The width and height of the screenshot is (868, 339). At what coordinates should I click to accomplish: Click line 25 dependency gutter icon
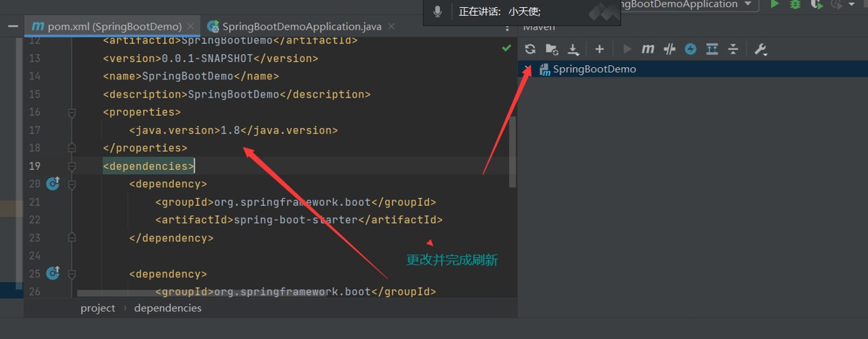(x=53, y=274)
